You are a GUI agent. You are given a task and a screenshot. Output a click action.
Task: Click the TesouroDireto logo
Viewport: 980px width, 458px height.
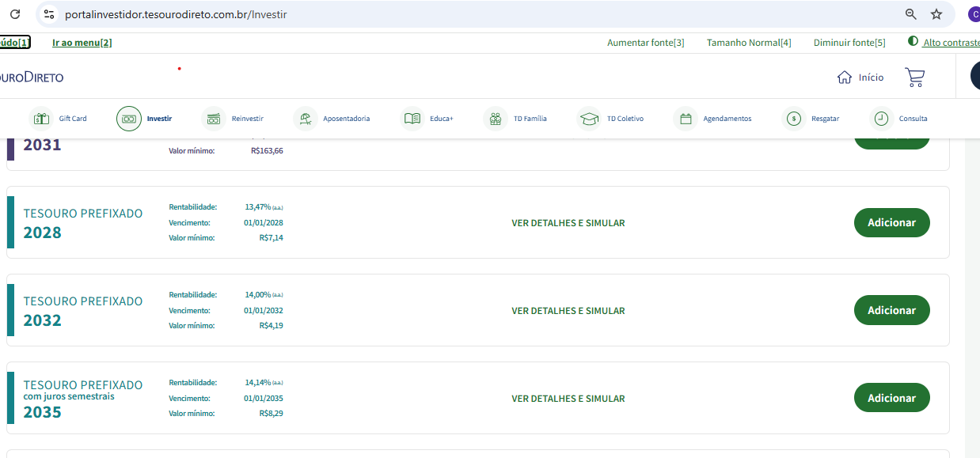pos(32,78)
